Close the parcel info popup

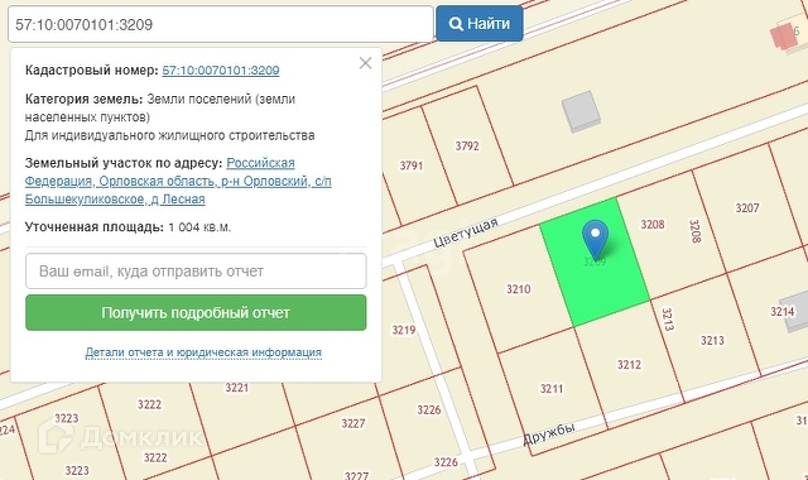(x=365, y=63)
